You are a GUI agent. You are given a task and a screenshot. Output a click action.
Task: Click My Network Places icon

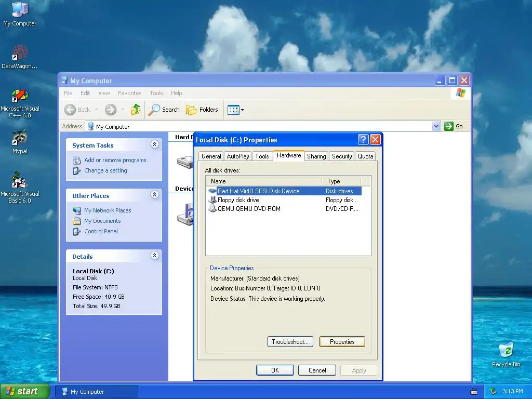coord(77,210)
